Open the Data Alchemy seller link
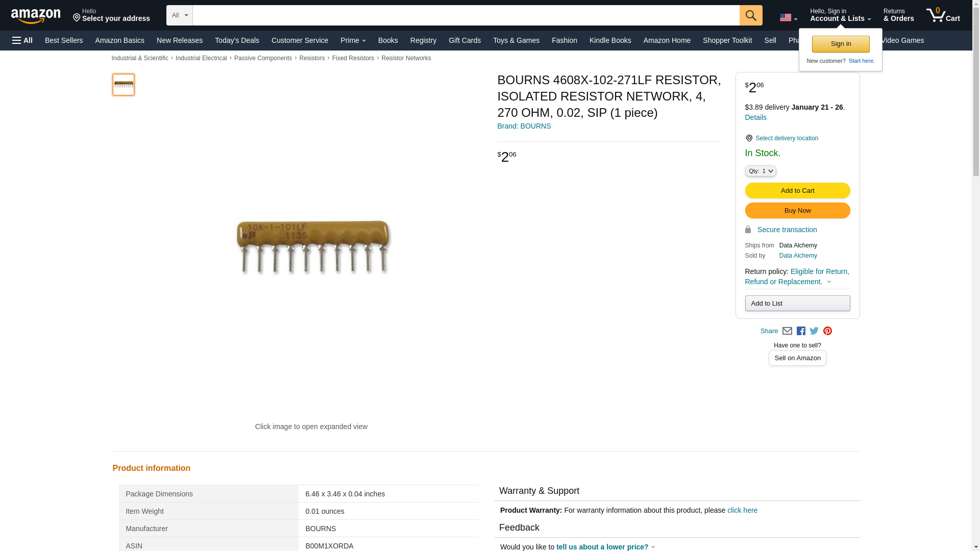980x551 pixels. tap(798, 256)
